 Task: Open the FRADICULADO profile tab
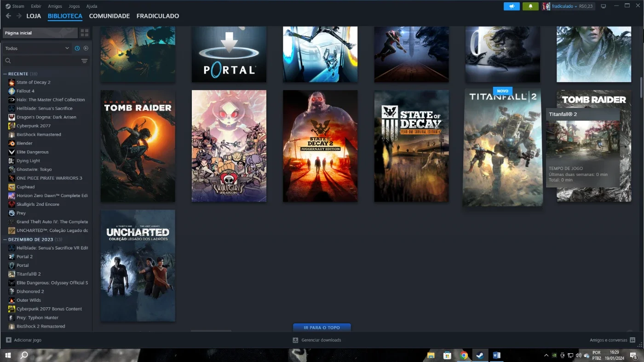158,16
